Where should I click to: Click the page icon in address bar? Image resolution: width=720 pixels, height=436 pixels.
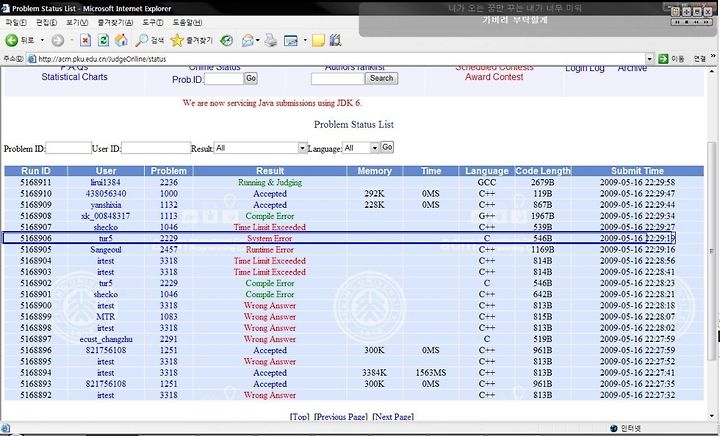(32, 59)
